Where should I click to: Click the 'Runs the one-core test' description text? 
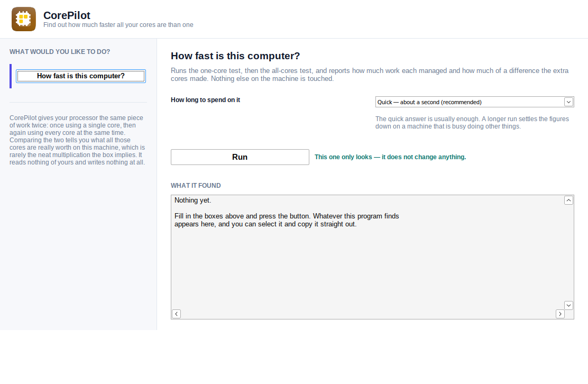[x=370, y=75]
